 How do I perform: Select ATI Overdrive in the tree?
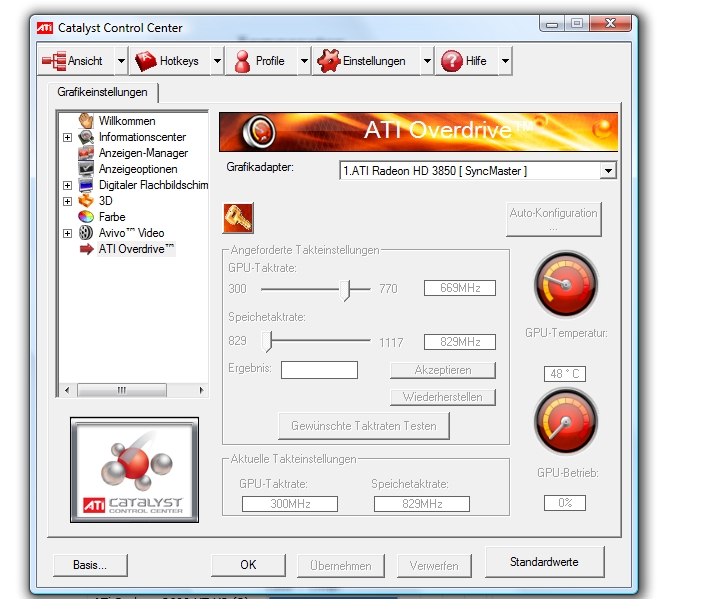[x=136, y=249]
